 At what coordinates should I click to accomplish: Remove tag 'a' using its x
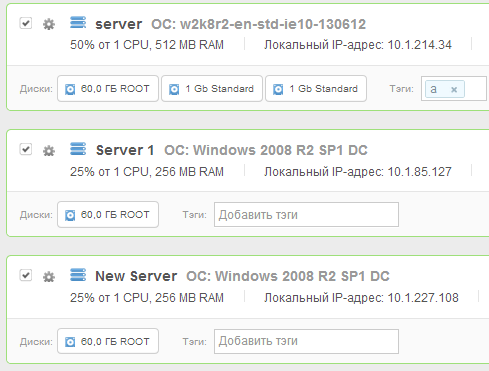click(x=454, y=89)
